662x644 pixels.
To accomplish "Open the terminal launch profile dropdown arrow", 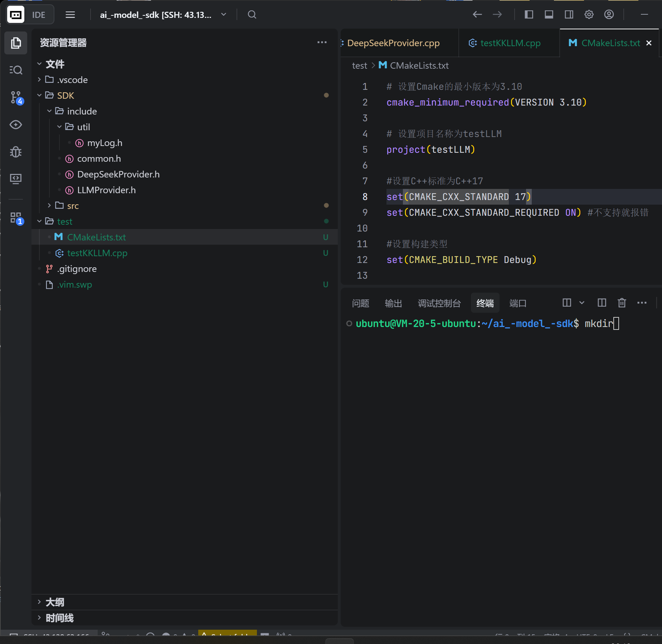I will 582,303.
